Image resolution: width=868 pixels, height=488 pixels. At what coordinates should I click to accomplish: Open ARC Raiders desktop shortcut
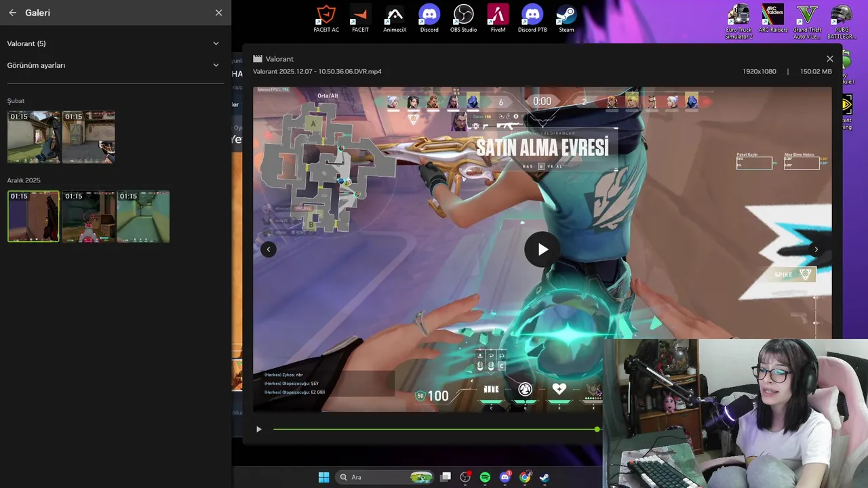pos(773,19)
